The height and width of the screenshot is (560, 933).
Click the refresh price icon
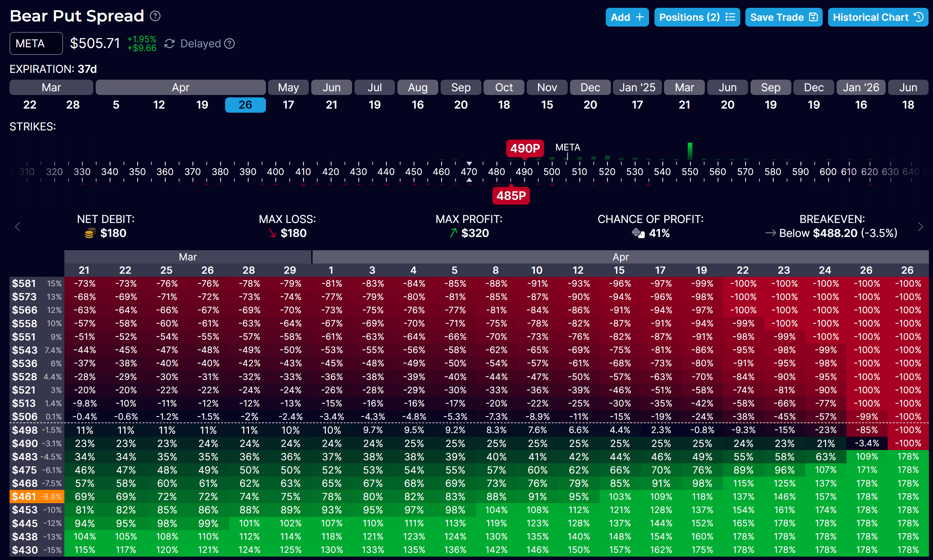170,44
